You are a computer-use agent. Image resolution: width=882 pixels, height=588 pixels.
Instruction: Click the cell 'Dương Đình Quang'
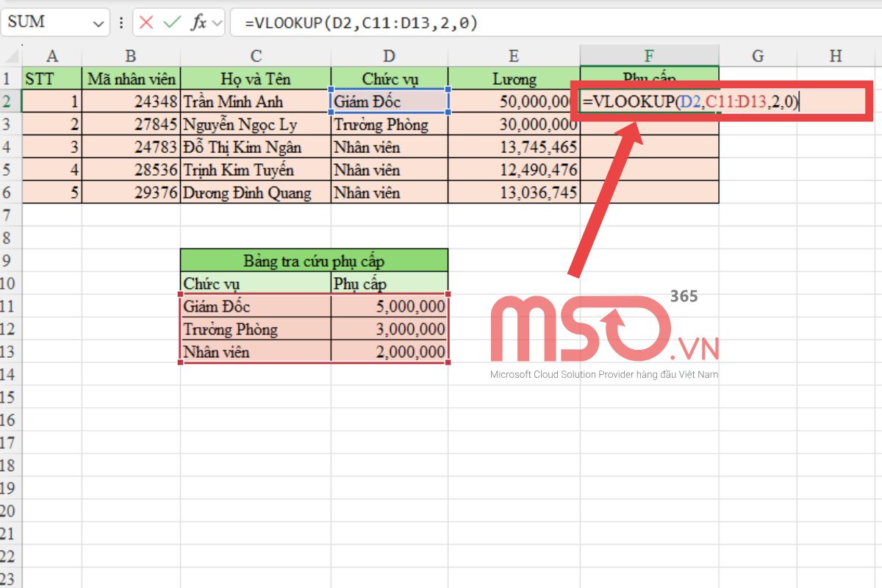point(256,193)
